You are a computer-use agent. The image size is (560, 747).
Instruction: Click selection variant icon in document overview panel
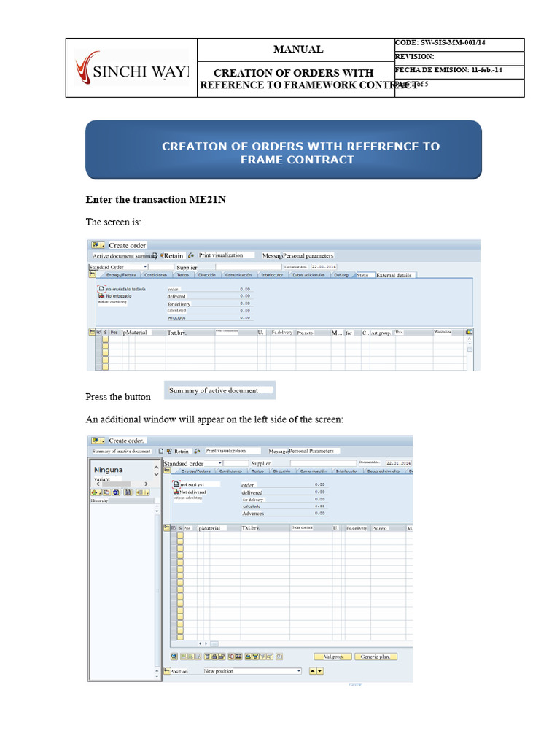tap(96, 492)
